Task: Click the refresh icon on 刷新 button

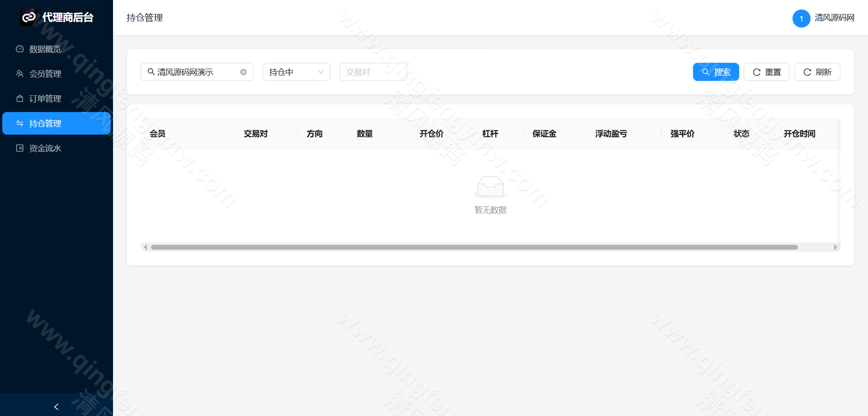Action: coord(807,71)
